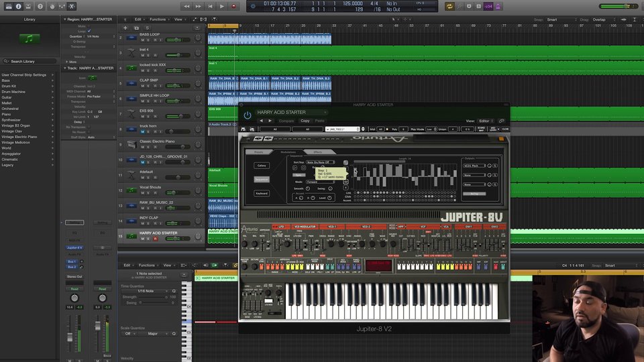Toggle the Editors scissors button
Screen dimensions: 644x362
coord(72,6)
